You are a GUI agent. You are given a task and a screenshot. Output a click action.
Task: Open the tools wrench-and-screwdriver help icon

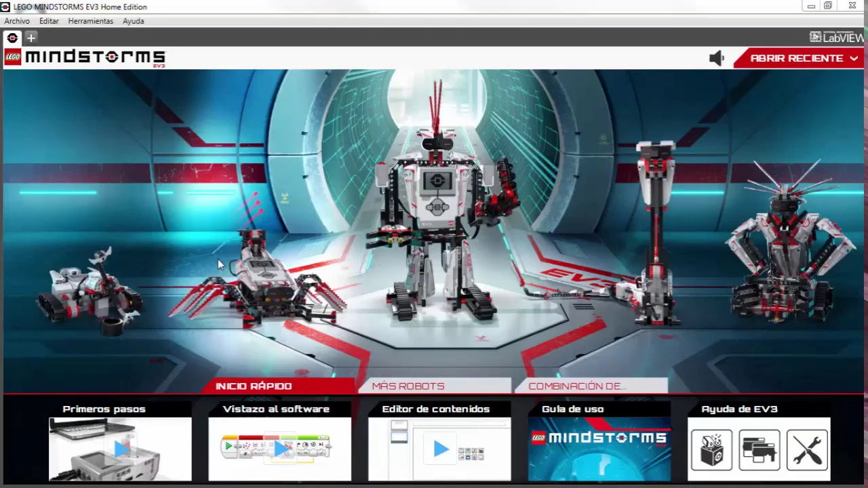[807, 450]
